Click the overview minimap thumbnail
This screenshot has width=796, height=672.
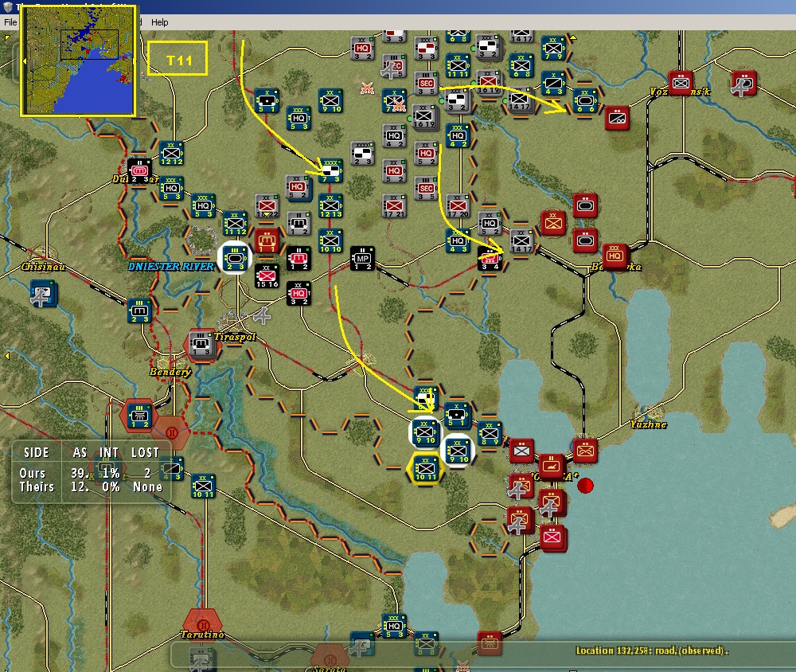[x=78, y=61]
